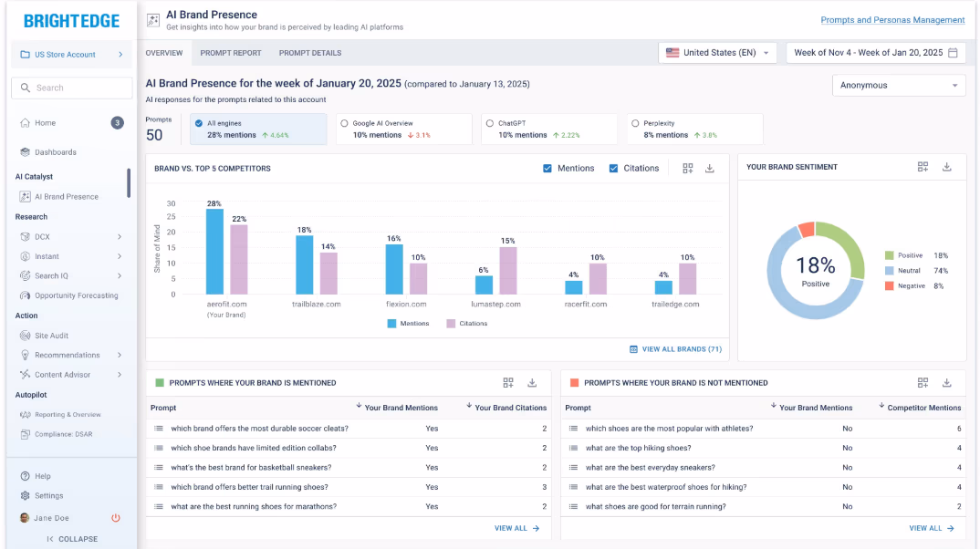Switch to the Prompt Report tab
Screen dimensions: 980x549
tap(231, 53)
